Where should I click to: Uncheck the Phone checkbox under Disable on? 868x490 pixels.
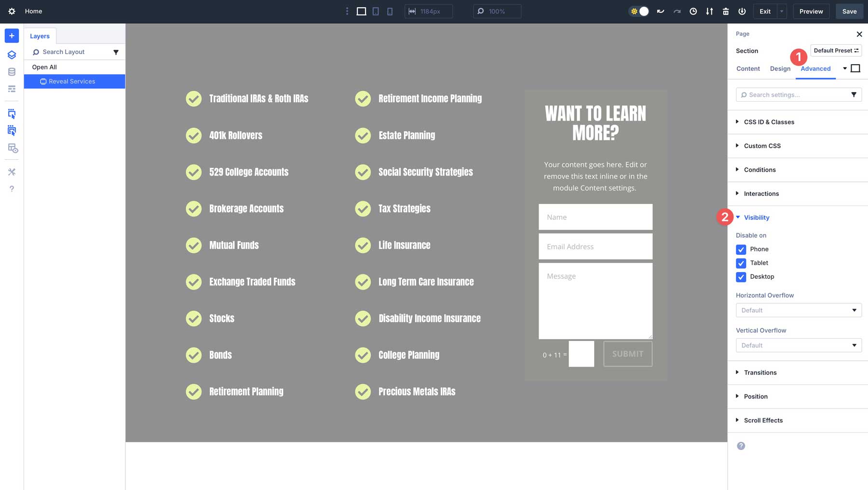click(741, 249)
